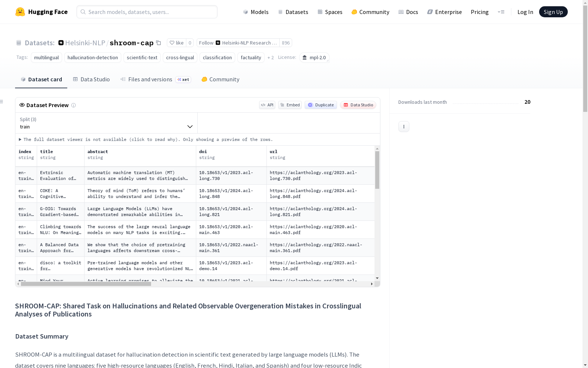Select the 'Climbing towards NLU' title cell
The height and width of the screenshot is (368, 588).
click(61, 230)
